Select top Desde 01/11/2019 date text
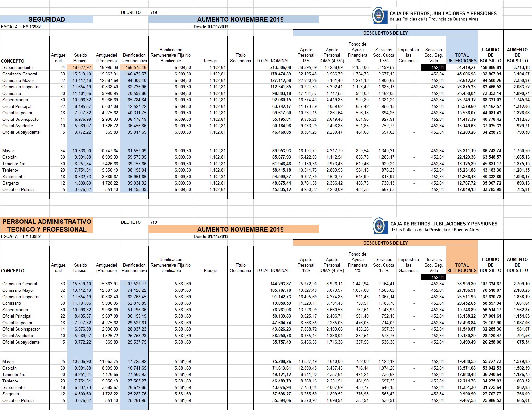 211,27
